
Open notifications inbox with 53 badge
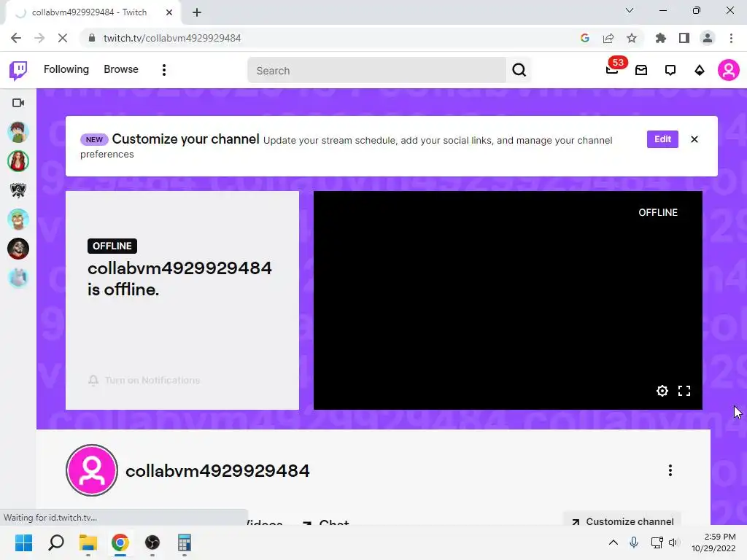pos(613,70)
